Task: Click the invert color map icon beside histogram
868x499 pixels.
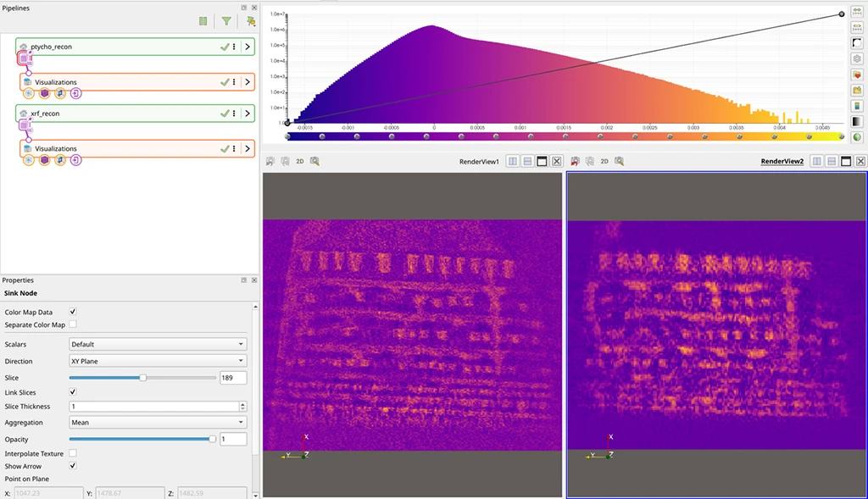Action: click(x=857, y=43)
